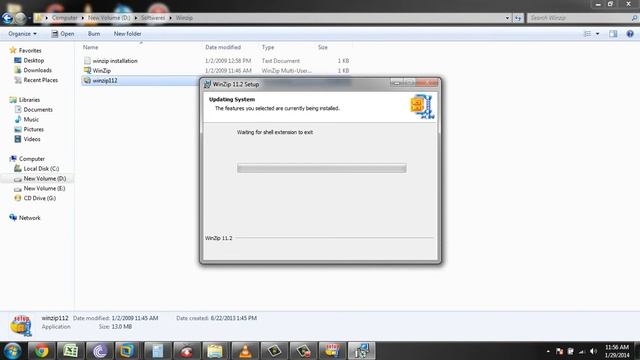This screenshot has width=640, height=360.
Task: Open the Organize dropdown menu
Action: [x=22, y=34]
